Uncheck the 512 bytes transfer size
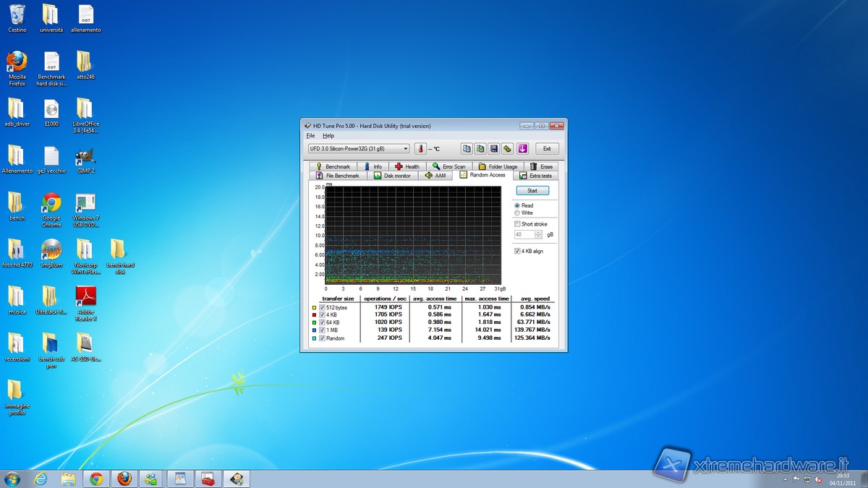Image resolution: width=868 pixels, height=488 pixels. pos(322,308)
